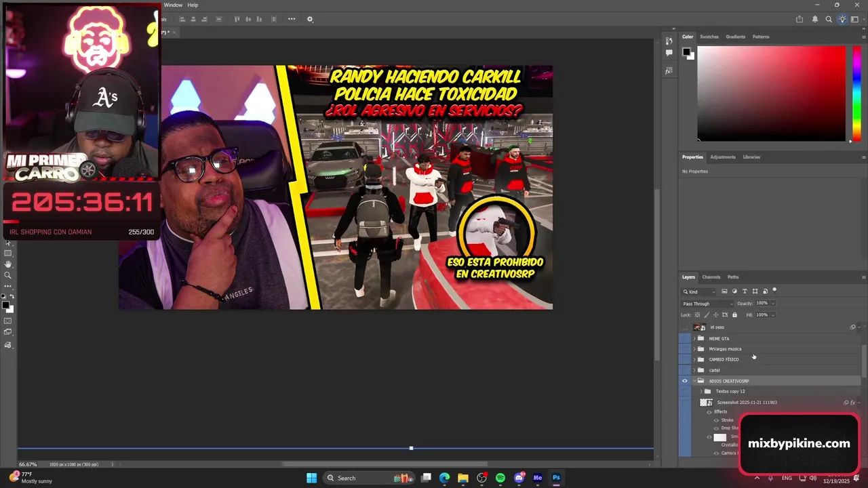
Task: Click the Lock all padlock icon
Action: tap(734, 315)
